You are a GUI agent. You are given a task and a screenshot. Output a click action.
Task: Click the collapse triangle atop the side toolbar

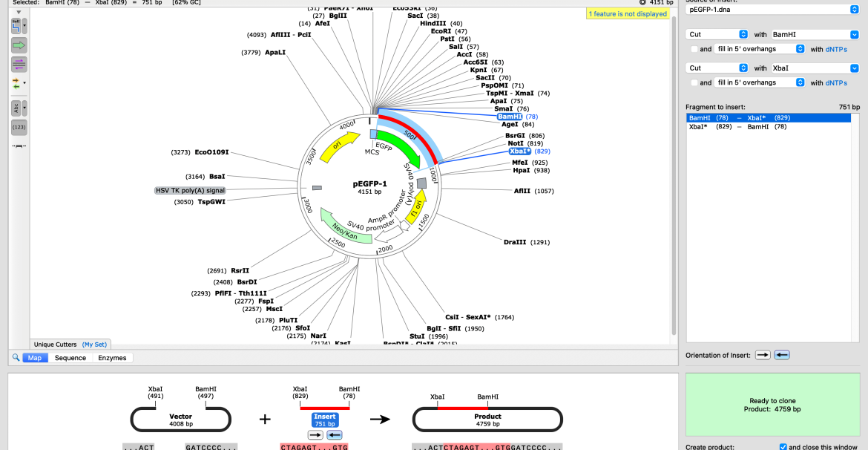pos(19,12)
